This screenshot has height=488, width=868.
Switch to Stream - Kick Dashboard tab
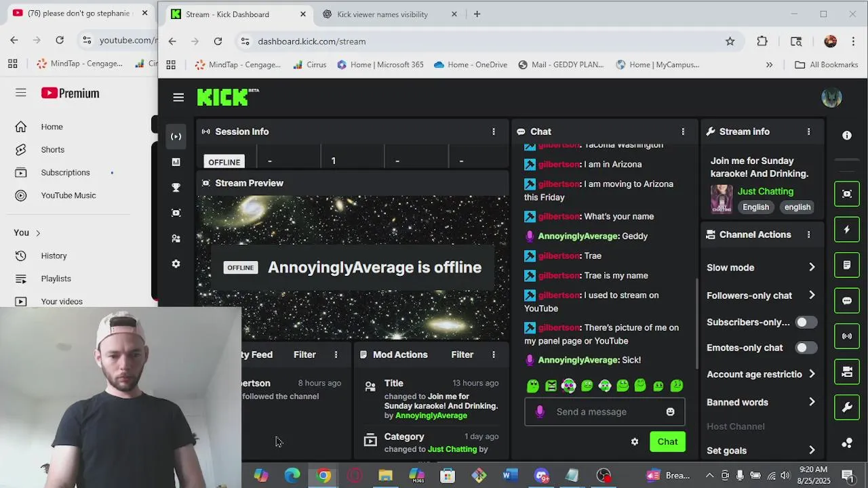237,14
